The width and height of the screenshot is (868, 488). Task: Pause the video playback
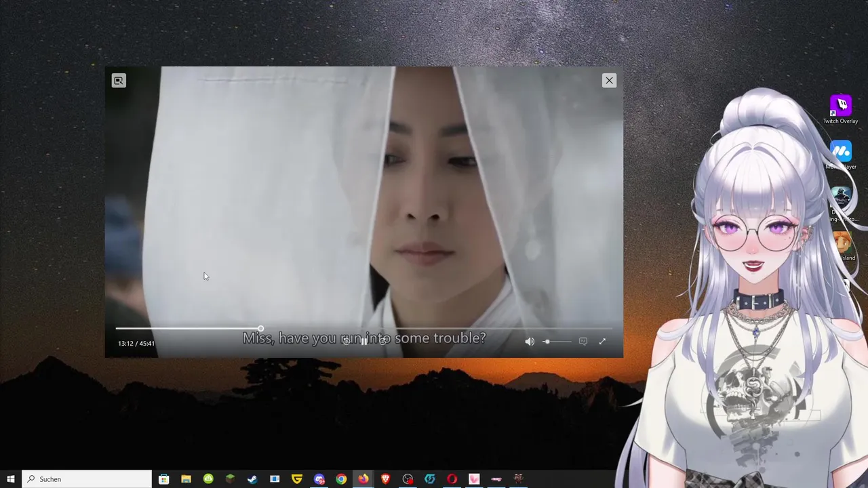tap(364, 342)
